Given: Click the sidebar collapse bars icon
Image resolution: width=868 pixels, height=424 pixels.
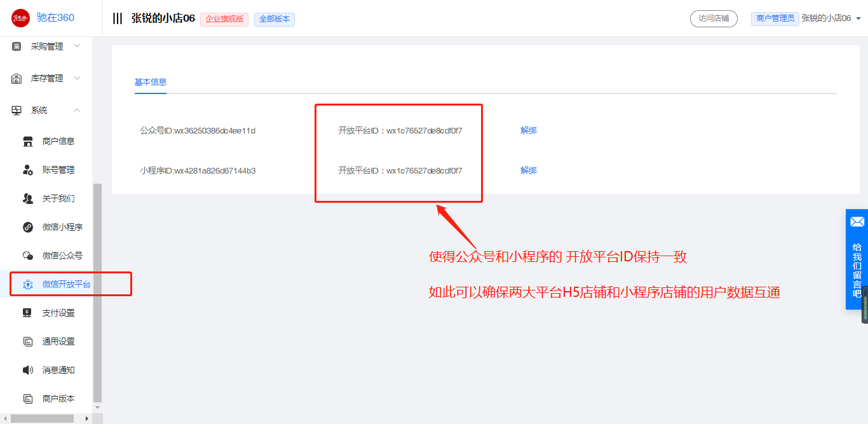Looking at the screenshot, I should 118,18.
